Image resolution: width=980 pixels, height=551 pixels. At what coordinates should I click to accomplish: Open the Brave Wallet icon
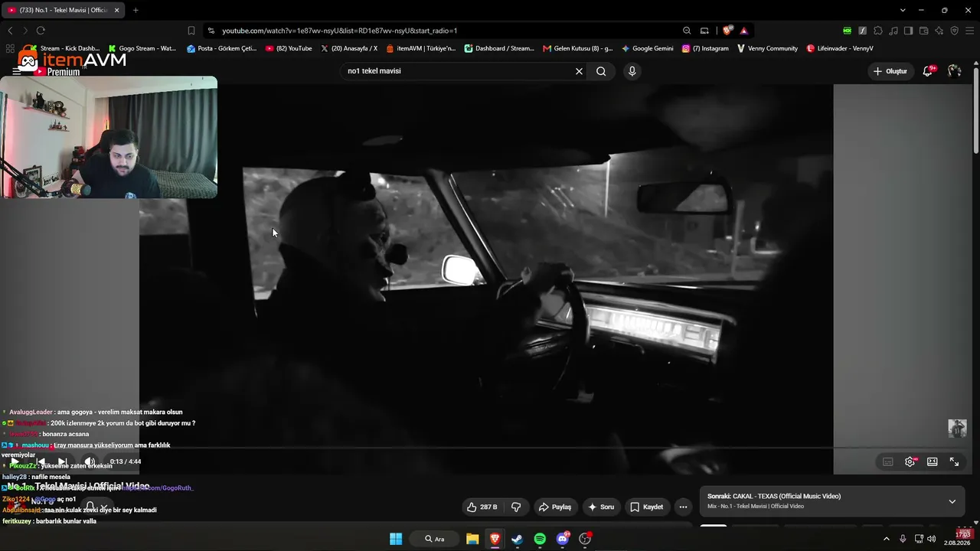pyautogui.click(x=923, y=31)
